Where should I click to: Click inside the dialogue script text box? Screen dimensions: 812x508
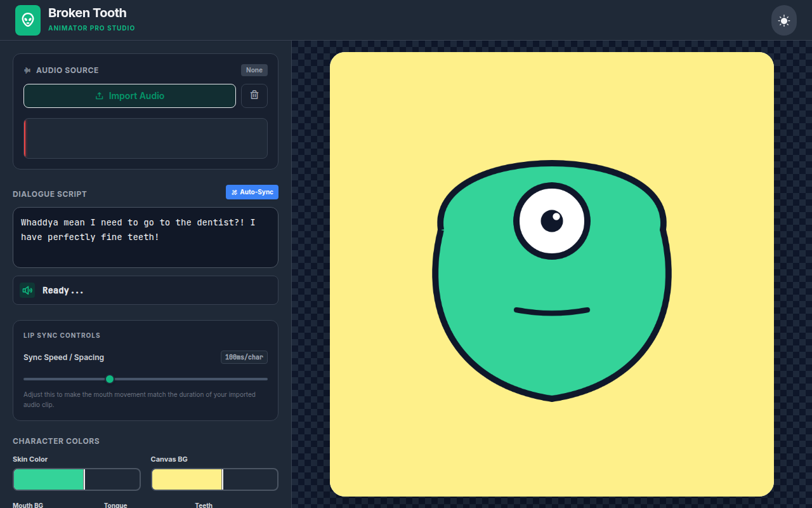click(x=145, y=237)
